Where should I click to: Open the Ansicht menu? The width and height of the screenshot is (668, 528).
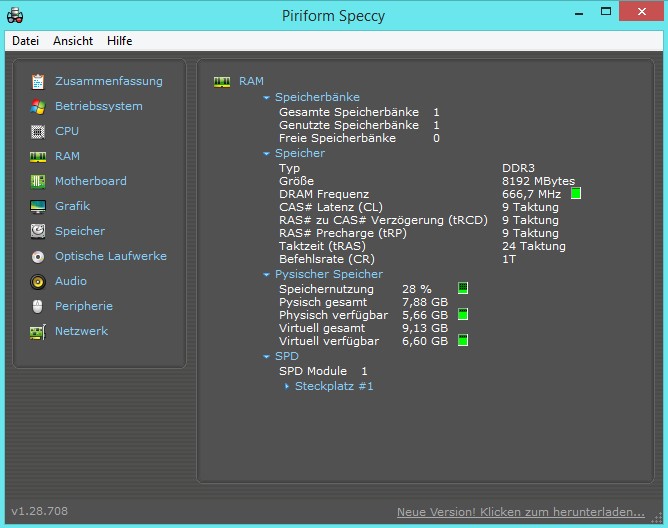(x=73, y=41)
